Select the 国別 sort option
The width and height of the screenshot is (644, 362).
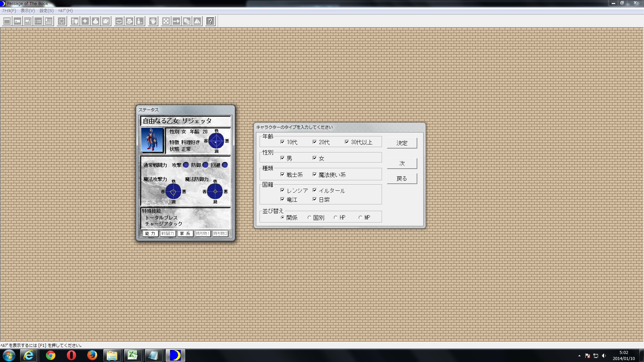(309, 218)
